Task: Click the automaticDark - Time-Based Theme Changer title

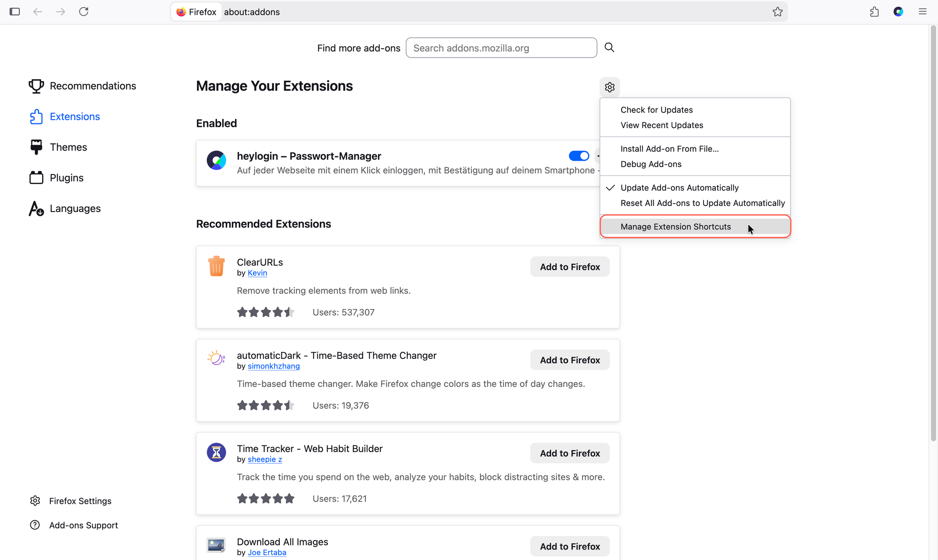Action: [x=337, y=356]
